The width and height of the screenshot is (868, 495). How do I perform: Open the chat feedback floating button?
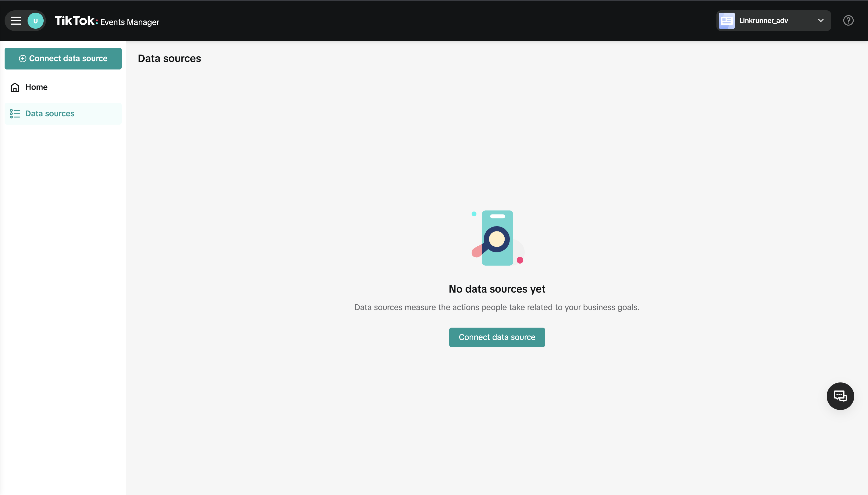[840, 396]
